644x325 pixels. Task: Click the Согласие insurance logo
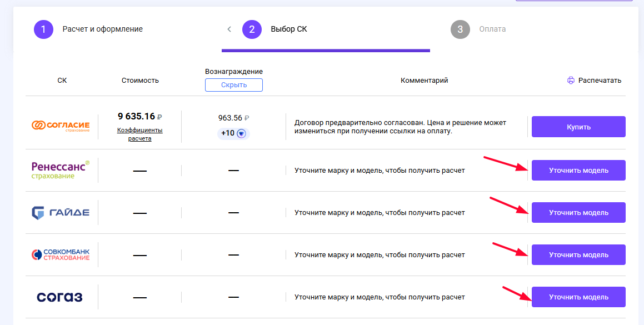61,126
